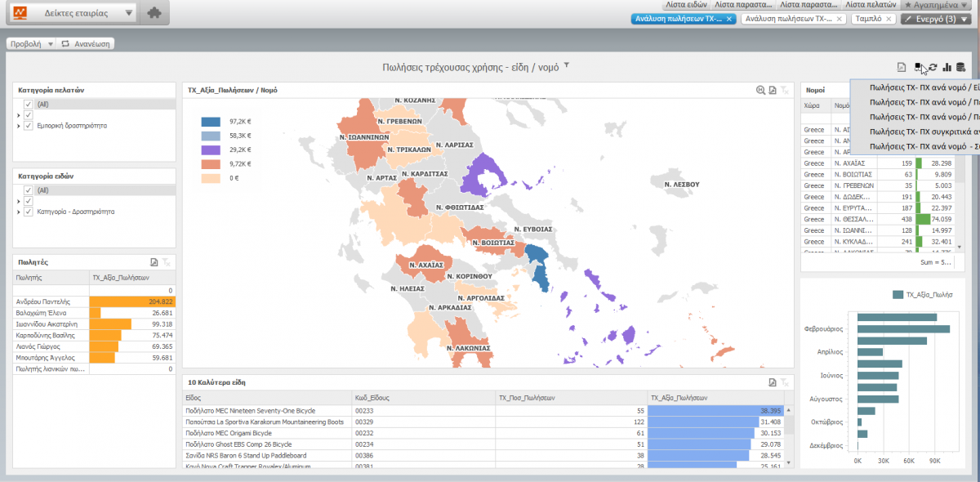Toggle the (All) checkbox in Κατηγορία πελατών
Image resolution: width=980 pixels, height=482 pixels.
coord(29,105)
